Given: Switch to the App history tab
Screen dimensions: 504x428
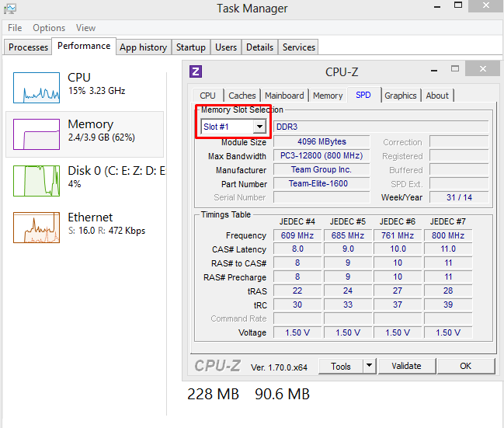Looking at the screenshot, I should [144, 47].
